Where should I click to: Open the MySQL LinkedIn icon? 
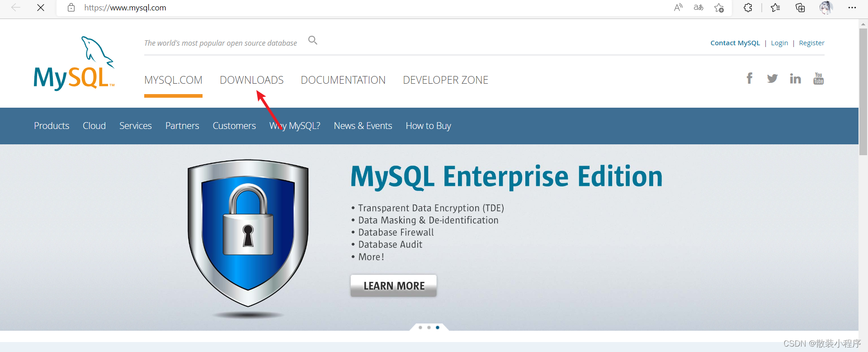click(x=795, y=79)
